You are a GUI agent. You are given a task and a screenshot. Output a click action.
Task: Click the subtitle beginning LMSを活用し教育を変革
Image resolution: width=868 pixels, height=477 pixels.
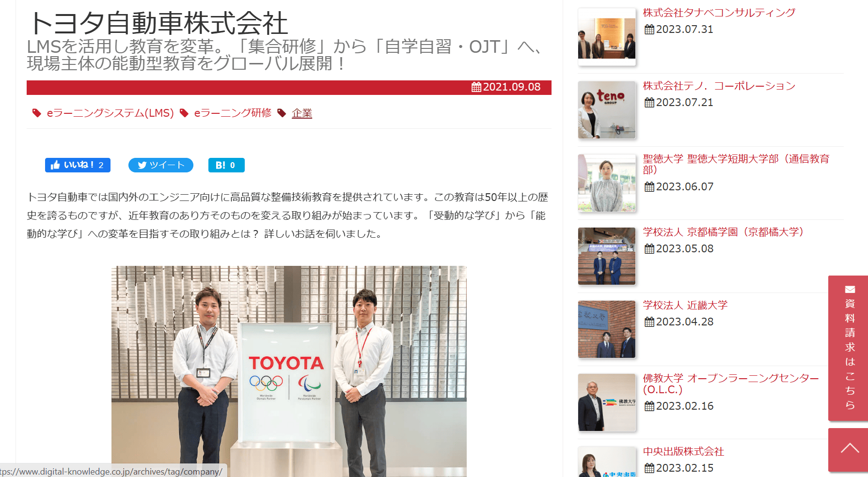285,55
